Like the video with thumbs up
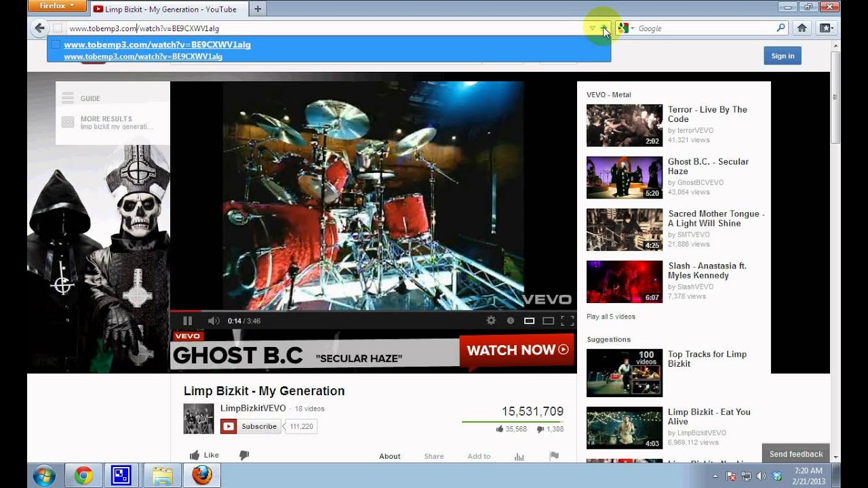868x488 pixels. tap(204, 455)
